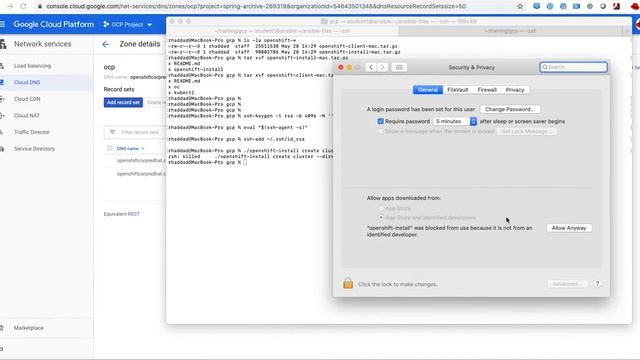Go back in System Preferences

(371, 67)
